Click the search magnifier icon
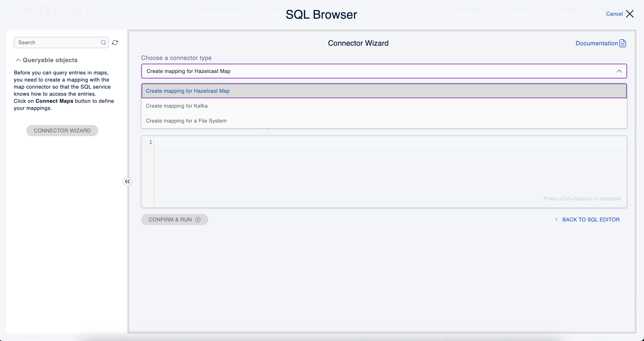The width and height of the screenshot is (644, 341). click(x=103, y=43)
